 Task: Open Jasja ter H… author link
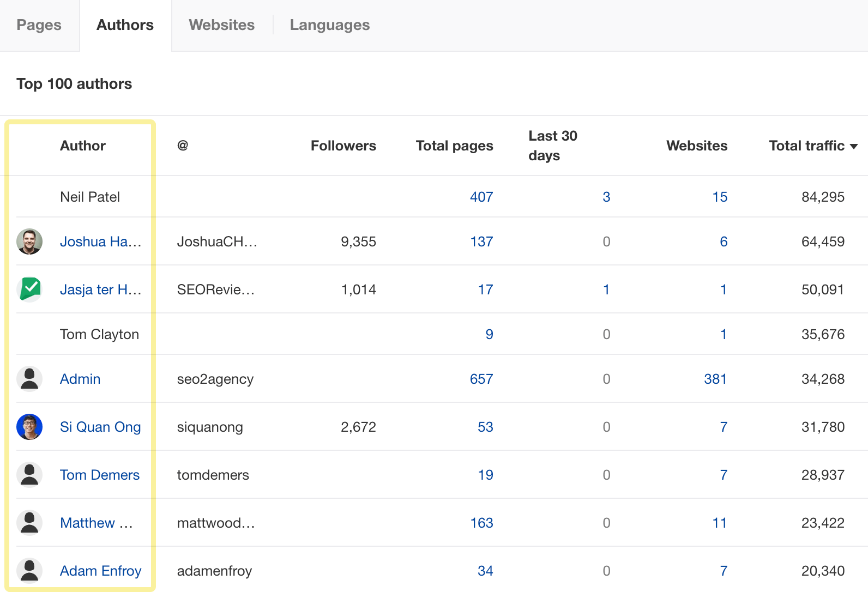tap(101, 289)
